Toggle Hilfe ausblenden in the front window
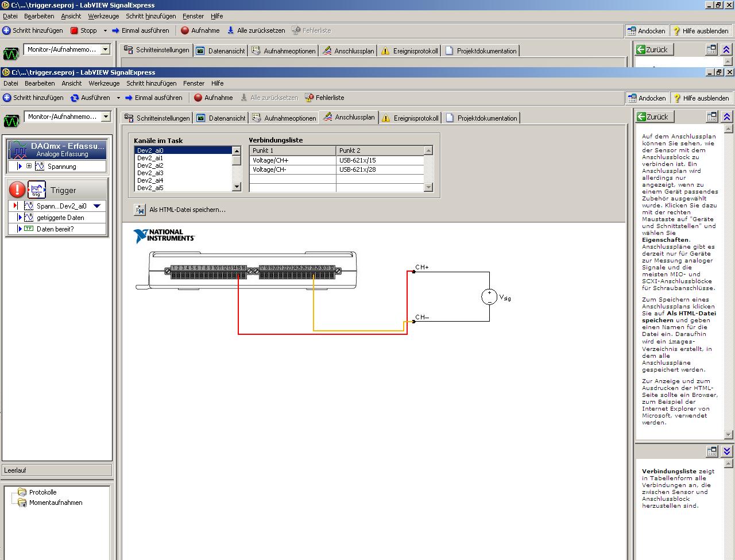 [701, 98]
